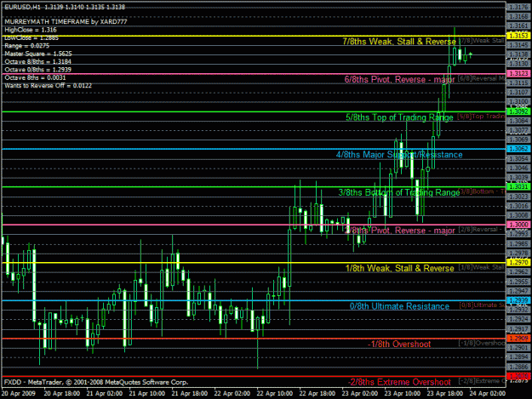Image resolution: width=532 pixels, height=399 pixels.
Task: Click the '22 Apr 02:00' time label
Action: pos(232,394)
